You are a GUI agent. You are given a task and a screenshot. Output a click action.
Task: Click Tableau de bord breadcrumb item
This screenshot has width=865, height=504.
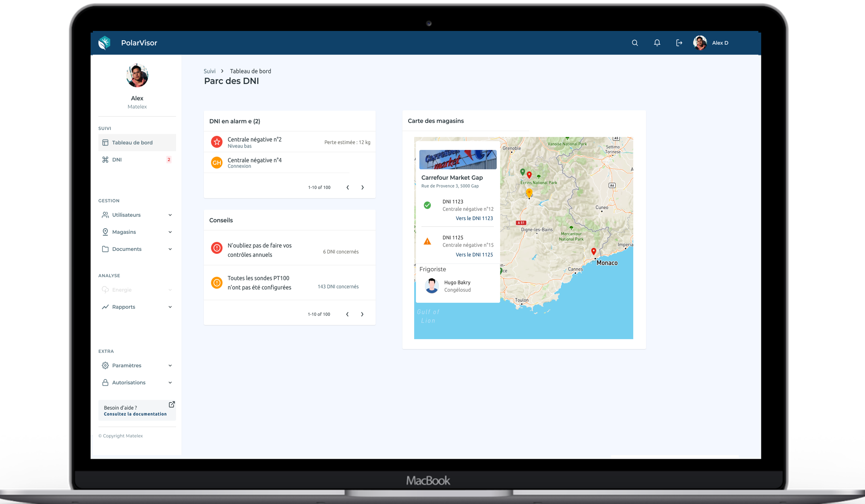250,71
